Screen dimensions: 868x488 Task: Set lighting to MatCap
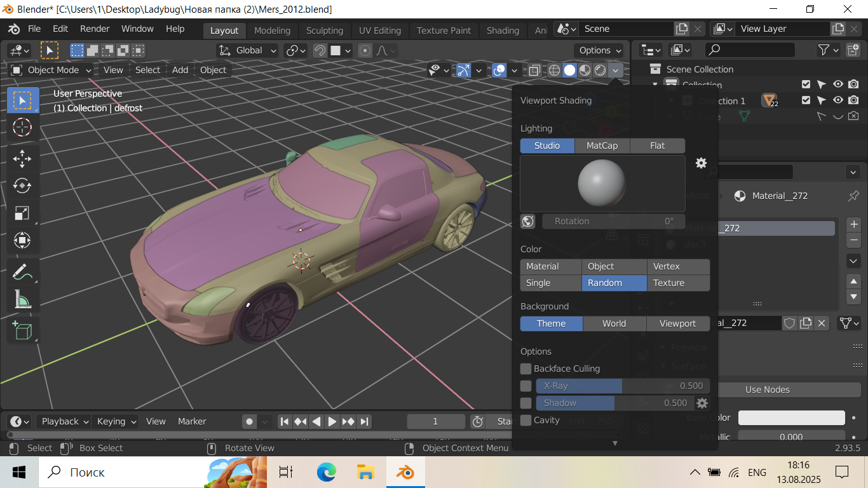click(602, 146)
